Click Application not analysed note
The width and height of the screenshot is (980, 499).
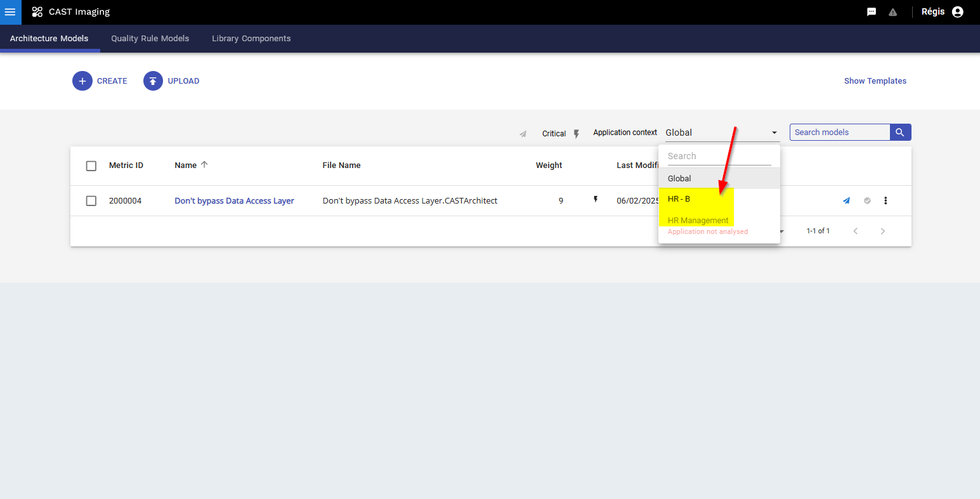coord(708,232)
